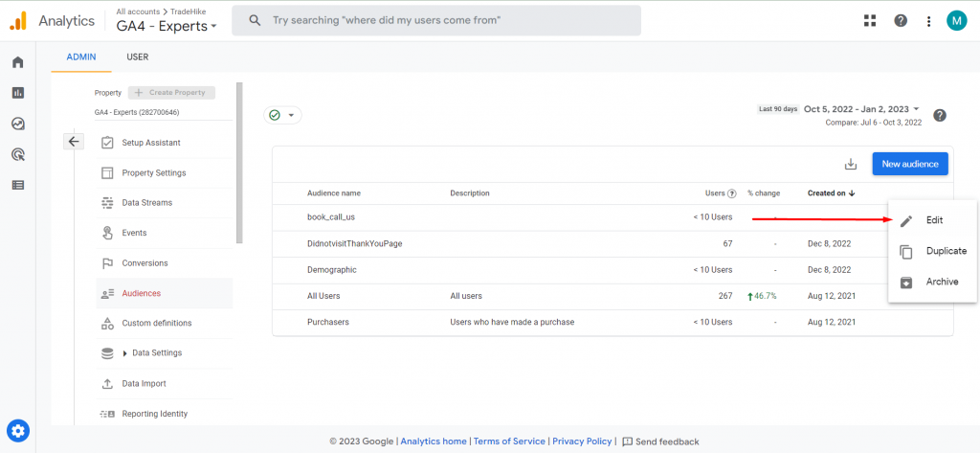Open the Google apps grid icon
Screen dimensions: 980x453
coord(869,21)
